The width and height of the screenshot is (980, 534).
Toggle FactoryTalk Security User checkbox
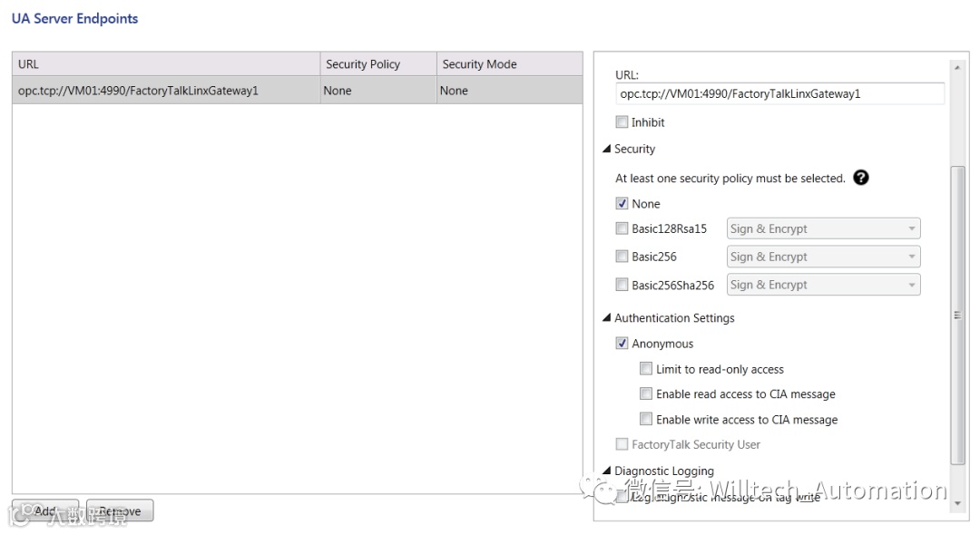[x=622, y=444]
